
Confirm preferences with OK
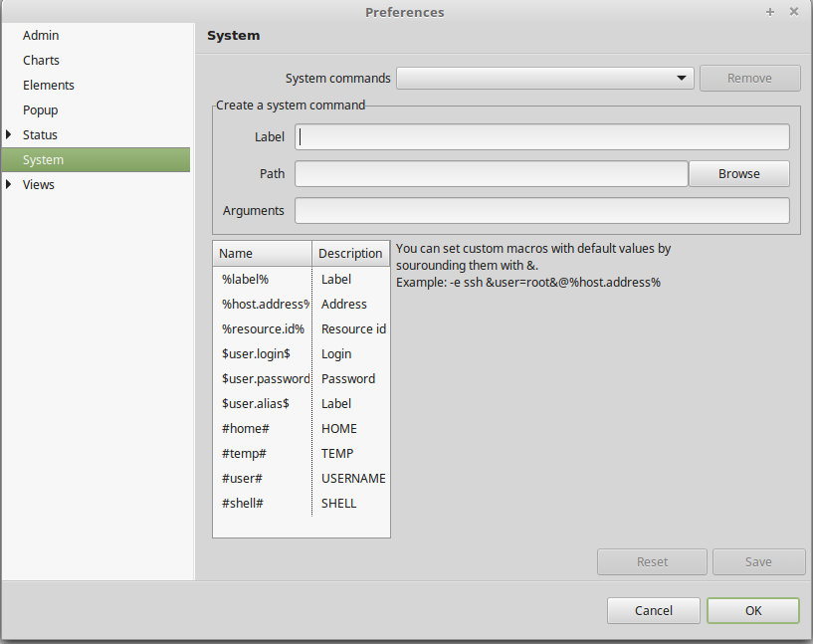[x=752, y=610]
